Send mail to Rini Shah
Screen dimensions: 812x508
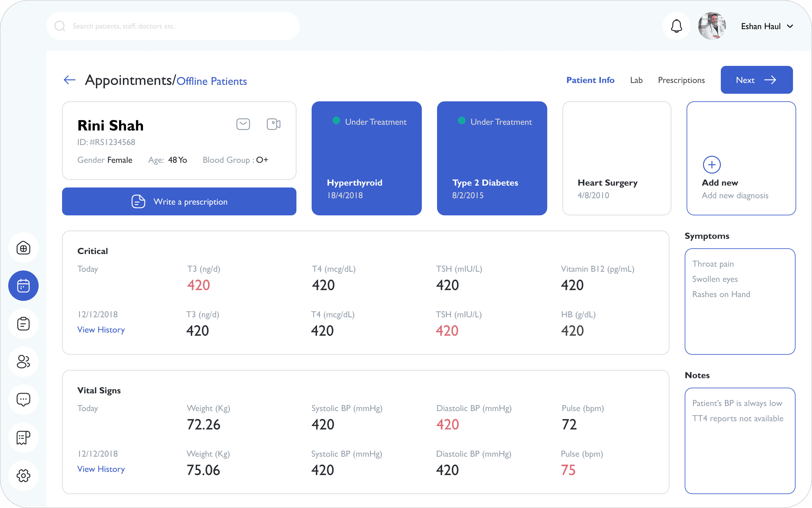tap(243, 124)
